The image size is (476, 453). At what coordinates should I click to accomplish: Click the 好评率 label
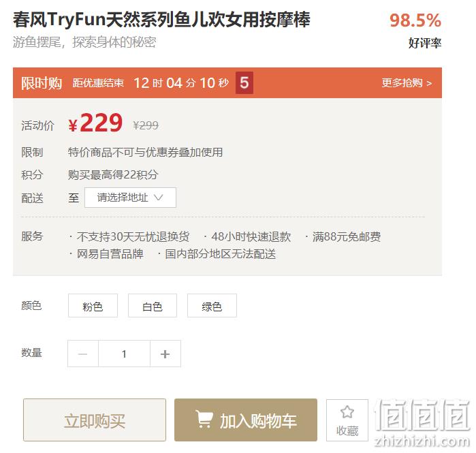coord(425,43)
